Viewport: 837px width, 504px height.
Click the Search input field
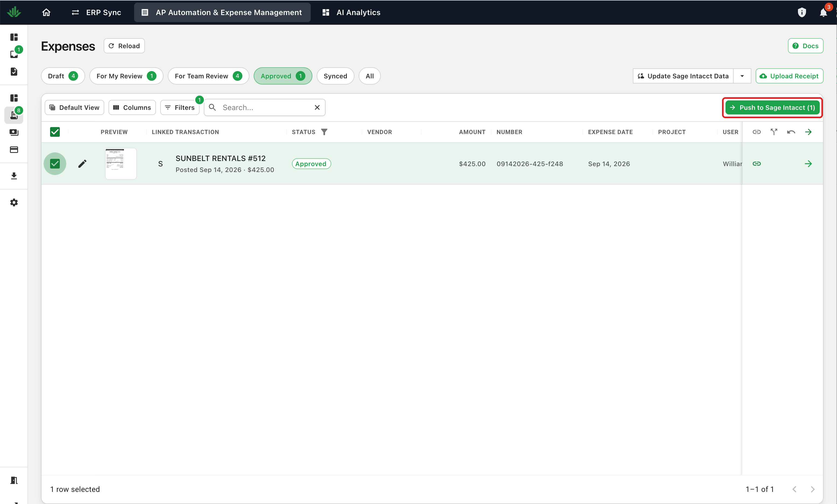pyautogui.click(x=265, y=107)
